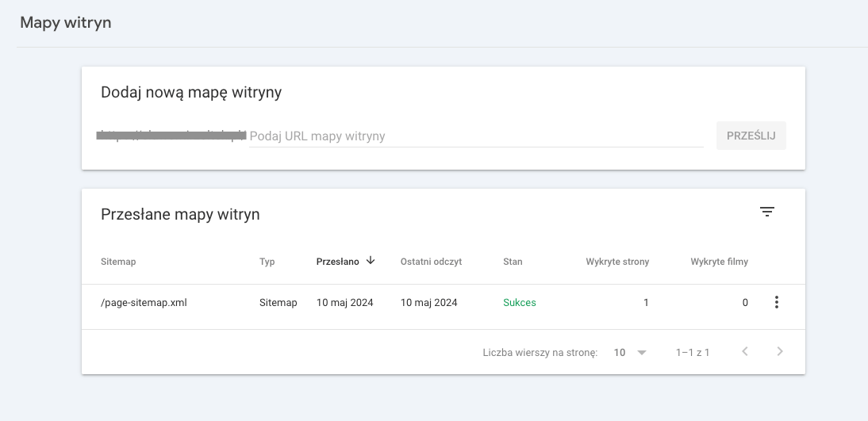Sort by the Przesłano column header
Image resolution: width=868 pixels, height=421 pixels.
[337, 262]
